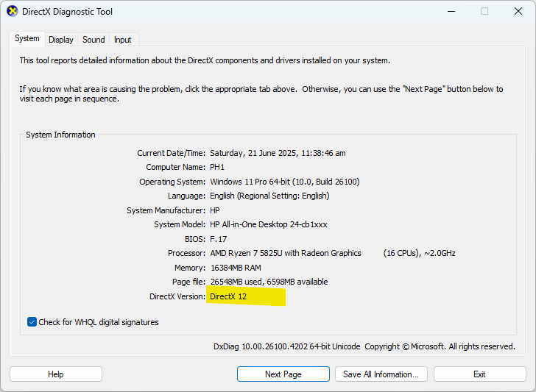
Task: Minimize the DirectX Diagnostic Tool window
Action: pos(451,11)
